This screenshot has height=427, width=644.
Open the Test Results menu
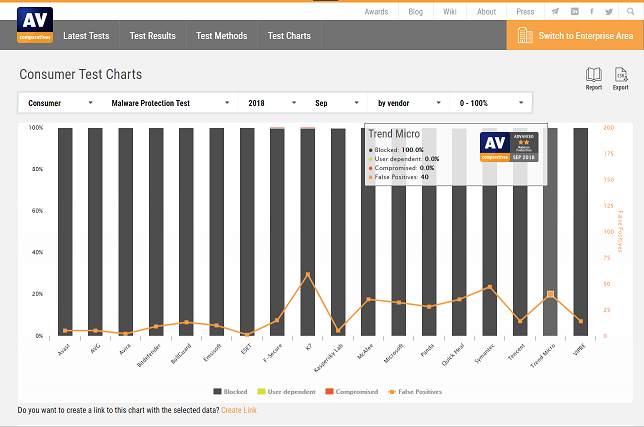(x=153, y=36)
